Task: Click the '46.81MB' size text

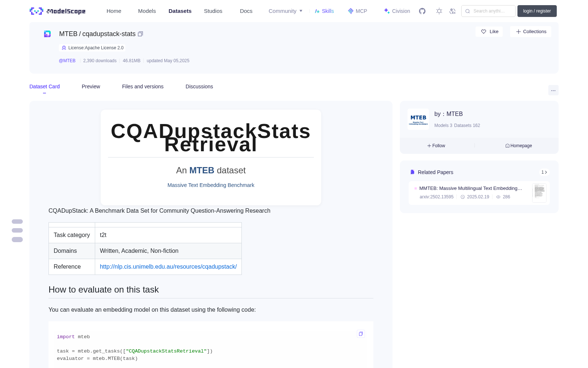Action: click(x=132, y=61)
